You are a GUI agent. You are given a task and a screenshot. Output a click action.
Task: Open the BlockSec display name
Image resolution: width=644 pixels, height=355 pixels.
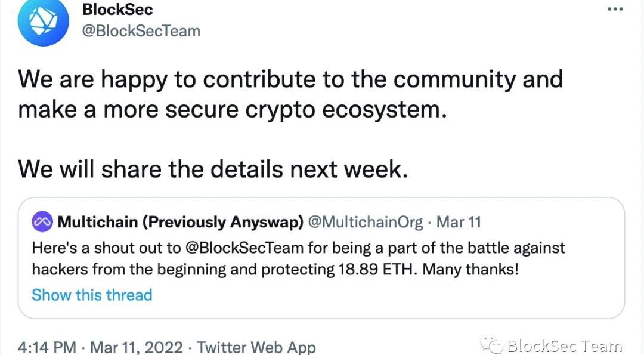coord(117,10)
